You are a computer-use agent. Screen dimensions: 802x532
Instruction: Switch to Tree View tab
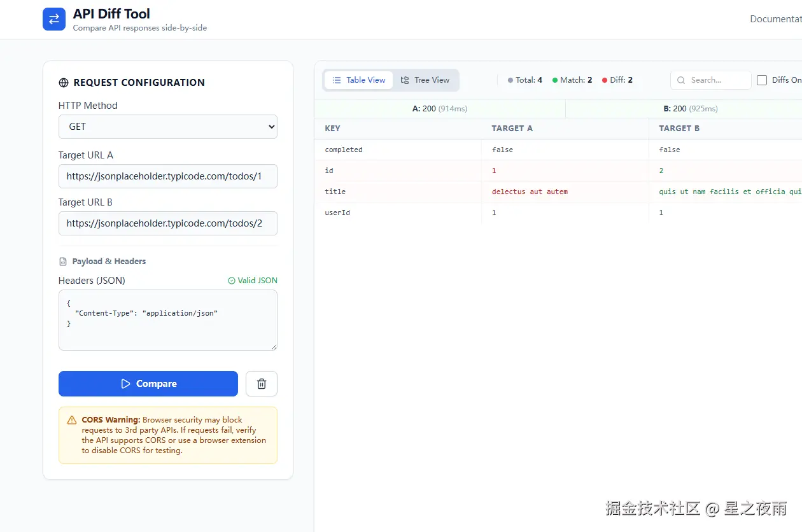tap(425, 80)
